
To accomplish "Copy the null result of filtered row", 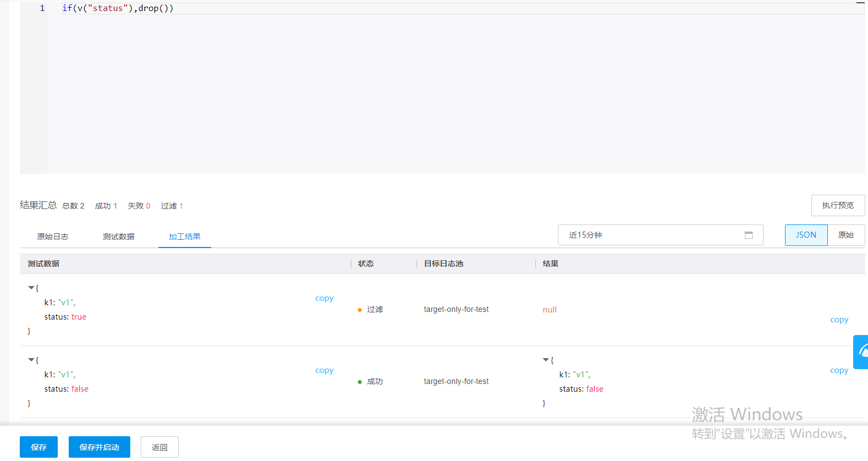I will click(x=839, y=320).
